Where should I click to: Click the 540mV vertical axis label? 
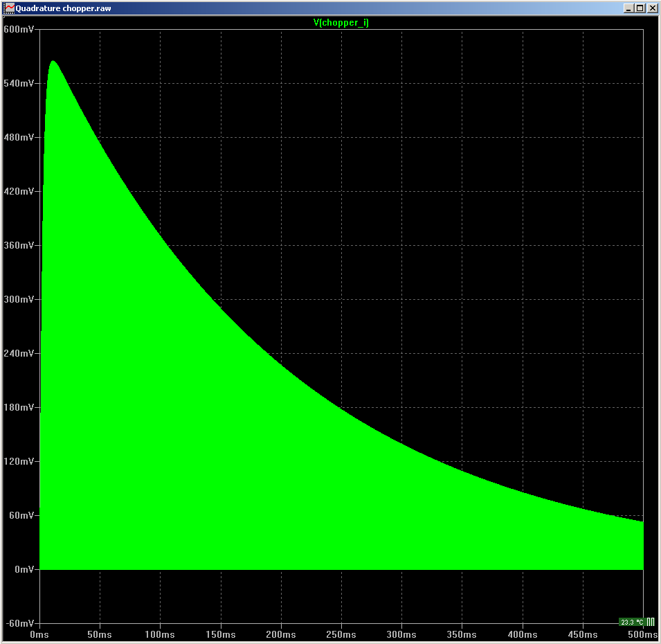[19, 83]
